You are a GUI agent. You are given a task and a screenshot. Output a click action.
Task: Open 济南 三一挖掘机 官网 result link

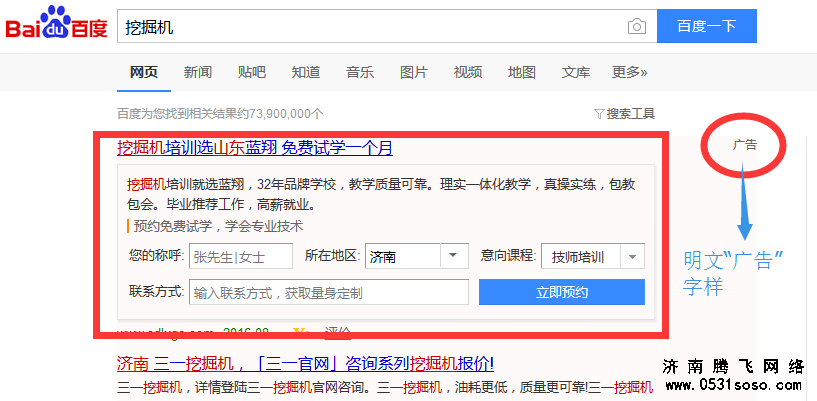coord(305,363)
